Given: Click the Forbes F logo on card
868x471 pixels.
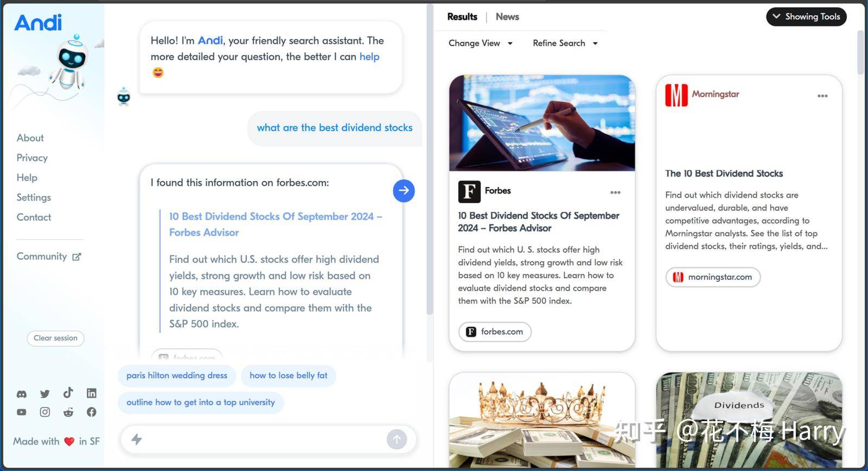Looking at the screenshot, I should (469, 191).
